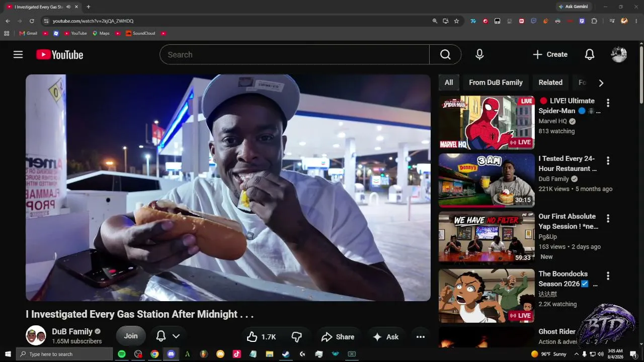Bookmark this page with the star
This screenshot has height=362, width=644.
[x=456, y=21]
